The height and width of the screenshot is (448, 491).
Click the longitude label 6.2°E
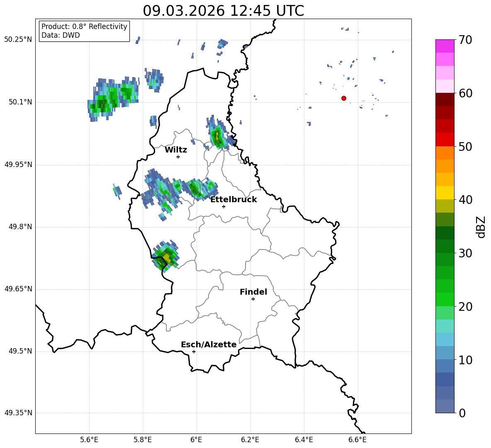click(250, 440)
